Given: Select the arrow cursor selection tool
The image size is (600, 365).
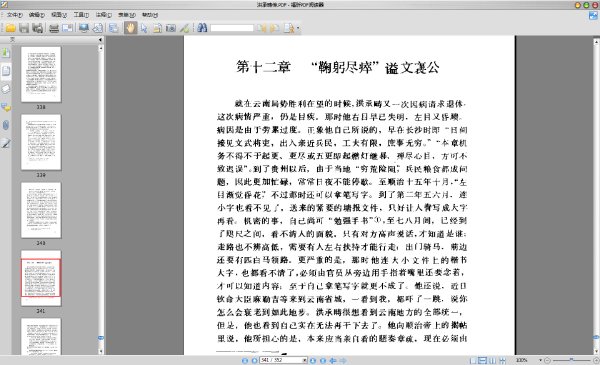Looking at the screenshot, I should pos(144,28).
